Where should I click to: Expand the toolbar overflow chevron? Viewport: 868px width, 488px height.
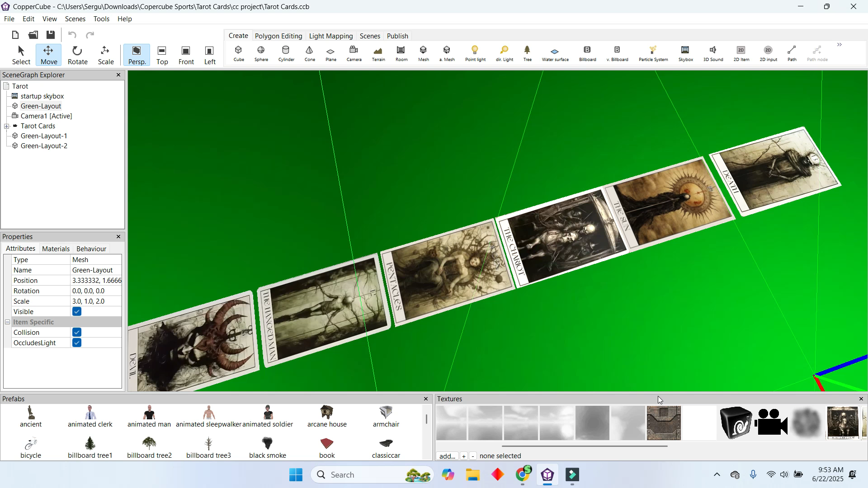click(840, 45)
